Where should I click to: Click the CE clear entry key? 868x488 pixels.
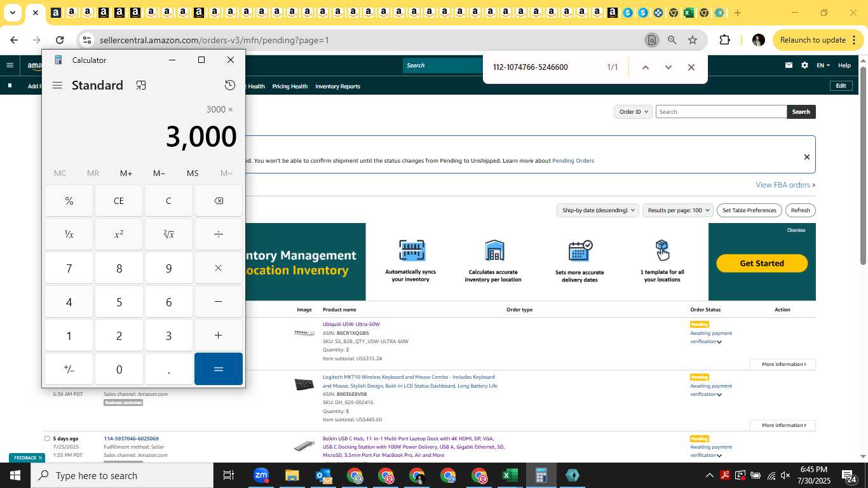(119, 201)
